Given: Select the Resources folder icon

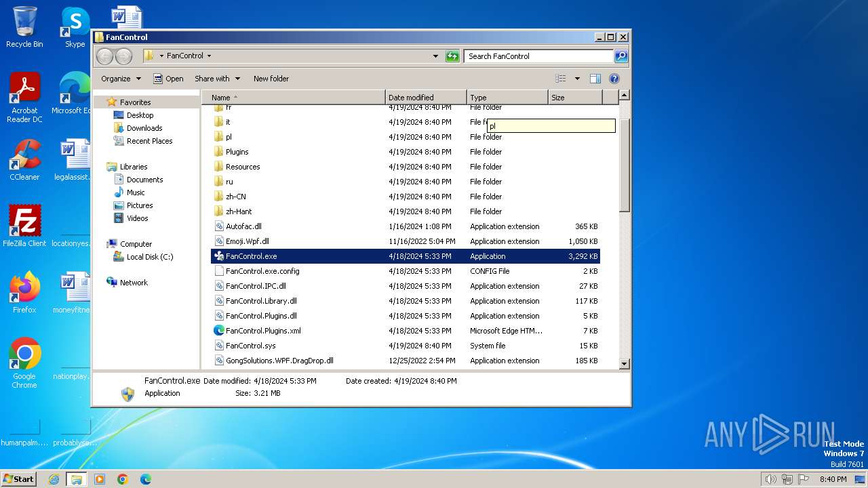Looking at the screenshot, I should [x=218, y=167].
